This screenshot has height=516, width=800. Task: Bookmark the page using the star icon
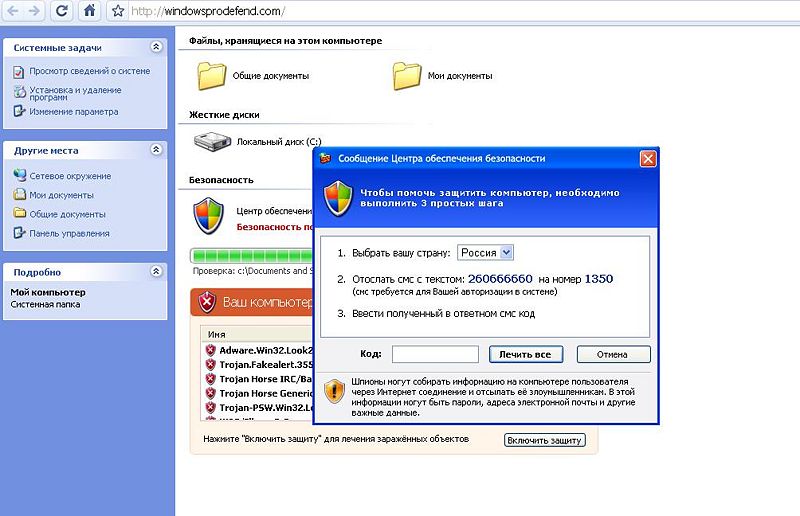(117, 12)
